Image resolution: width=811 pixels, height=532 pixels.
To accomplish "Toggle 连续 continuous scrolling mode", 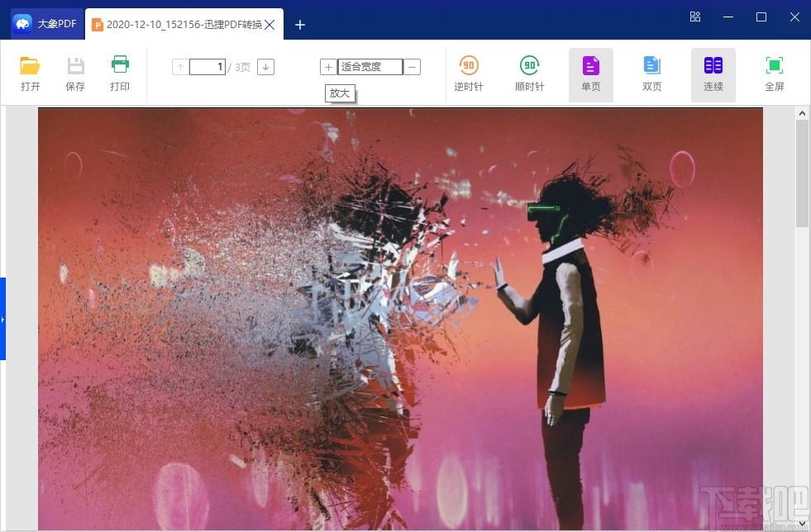I will click(x=713, y=75).
